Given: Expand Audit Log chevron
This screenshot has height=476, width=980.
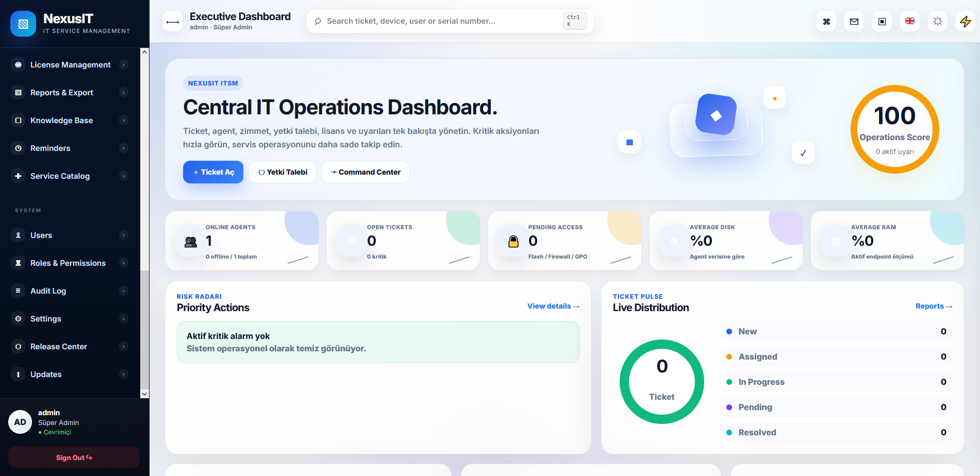Looking at the screenshot, I should (124, 291).
